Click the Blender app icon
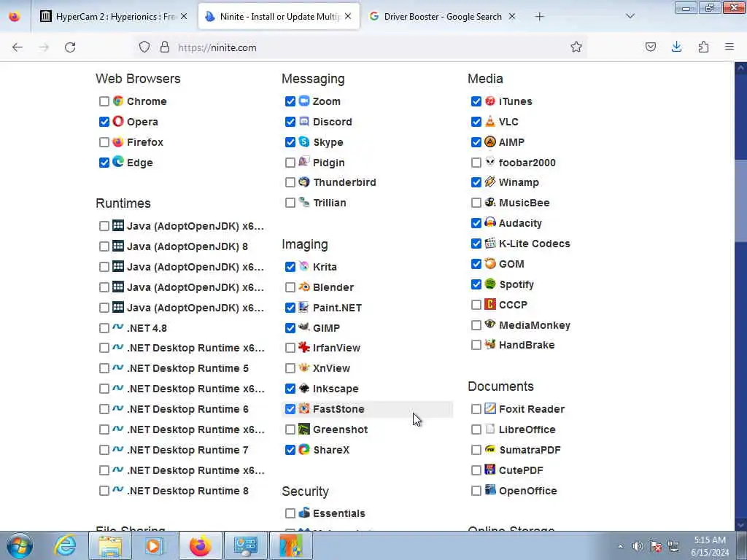Image resolution: width=747 pixels, height=560 pixels. [x=304, y=287]
